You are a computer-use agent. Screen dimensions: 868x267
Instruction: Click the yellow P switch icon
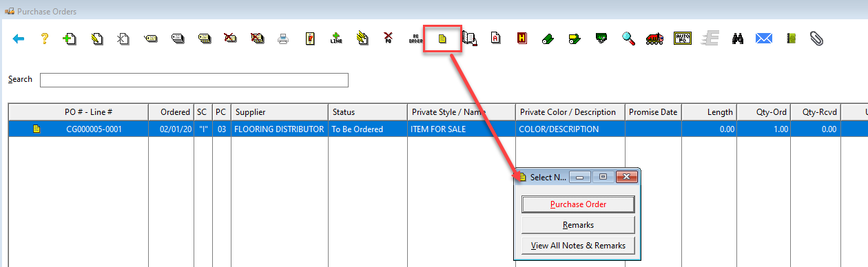[311, 39]
